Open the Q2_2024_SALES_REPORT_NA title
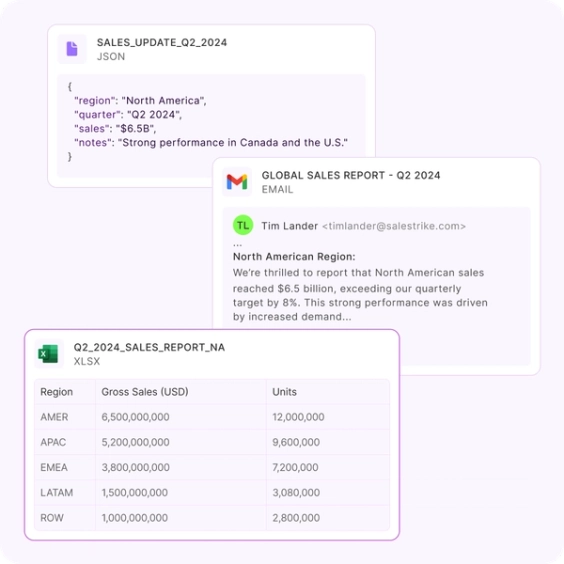Image resolution: width=564 pixels, height=564 pixels. click(149, 347)
